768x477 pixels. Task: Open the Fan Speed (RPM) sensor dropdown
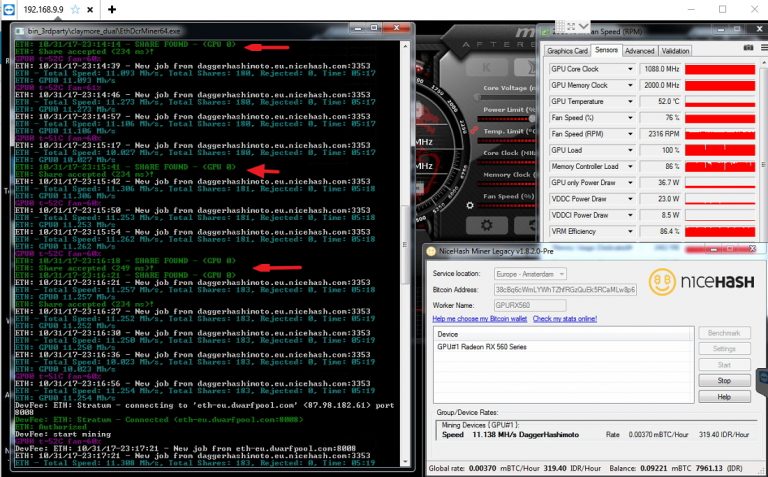click(x=630, y=134)
